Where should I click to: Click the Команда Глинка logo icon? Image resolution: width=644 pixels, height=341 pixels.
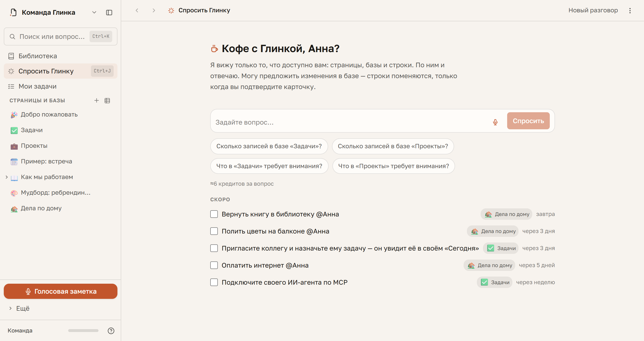pyautogui.click(x=13, y=13)
